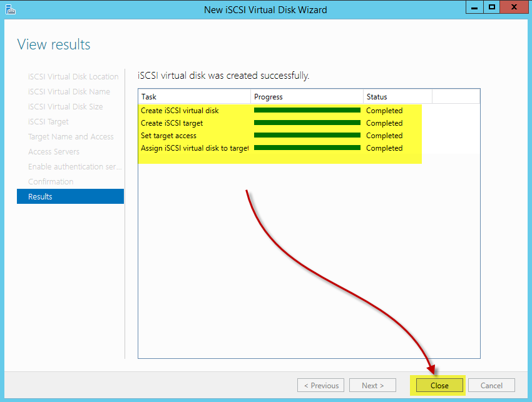Minimize the wizard window

tap(474, 7)
